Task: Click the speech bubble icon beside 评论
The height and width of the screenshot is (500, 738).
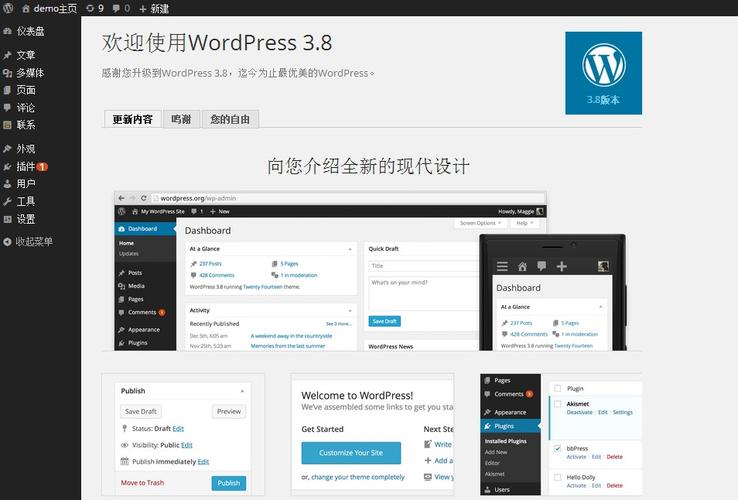Action: [7, 107]
